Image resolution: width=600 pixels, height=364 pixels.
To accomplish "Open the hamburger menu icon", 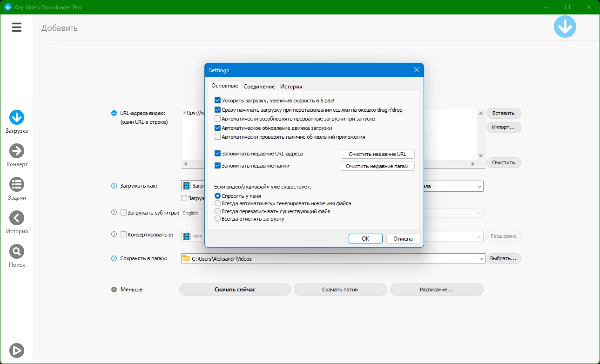I will point(17,27).
